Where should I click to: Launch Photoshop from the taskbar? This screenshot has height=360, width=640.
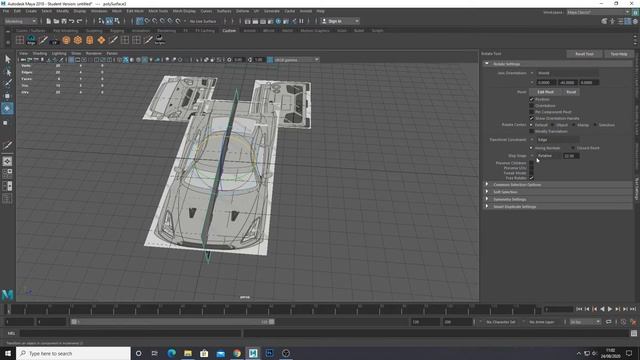pyautogui.click(x=269, y=353)
